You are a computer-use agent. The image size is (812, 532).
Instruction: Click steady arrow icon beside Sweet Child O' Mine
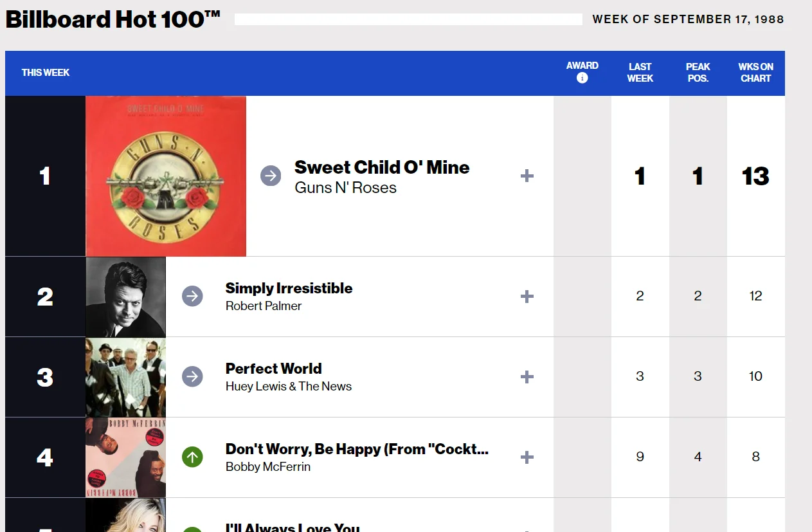coord(271,176)
